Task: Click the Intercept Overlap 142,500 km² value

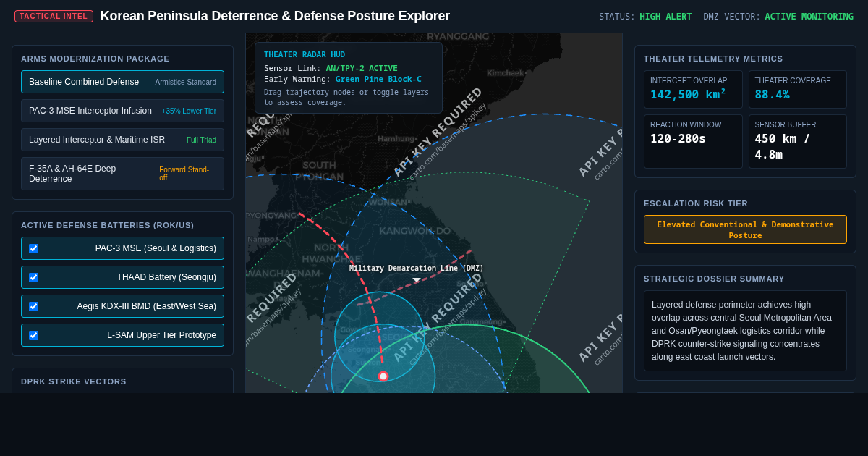Action: point(688,94)
